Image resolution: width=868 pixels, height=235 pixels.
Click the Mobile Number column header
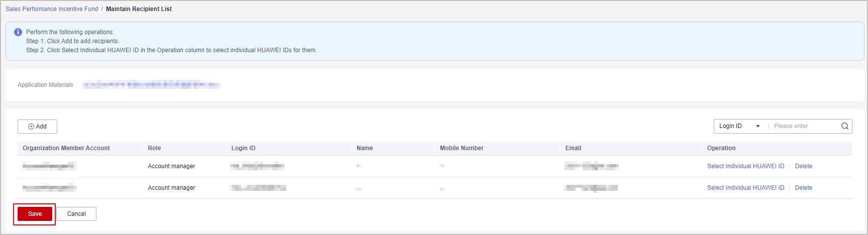(462, 148)
